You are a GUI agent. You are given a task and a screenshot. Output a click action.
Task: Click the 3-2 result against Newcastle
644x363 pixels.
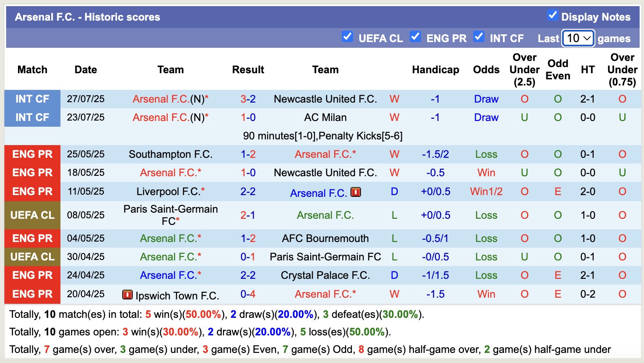(248, 99)
